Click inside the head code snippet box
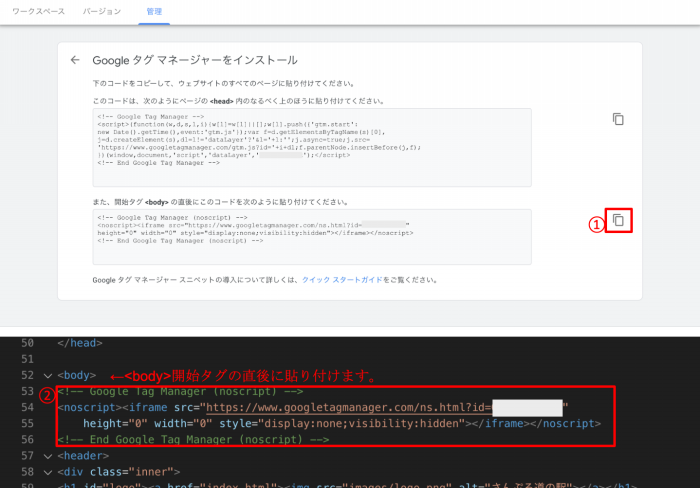This screenshot has height=488, width=700. (312, 147)
